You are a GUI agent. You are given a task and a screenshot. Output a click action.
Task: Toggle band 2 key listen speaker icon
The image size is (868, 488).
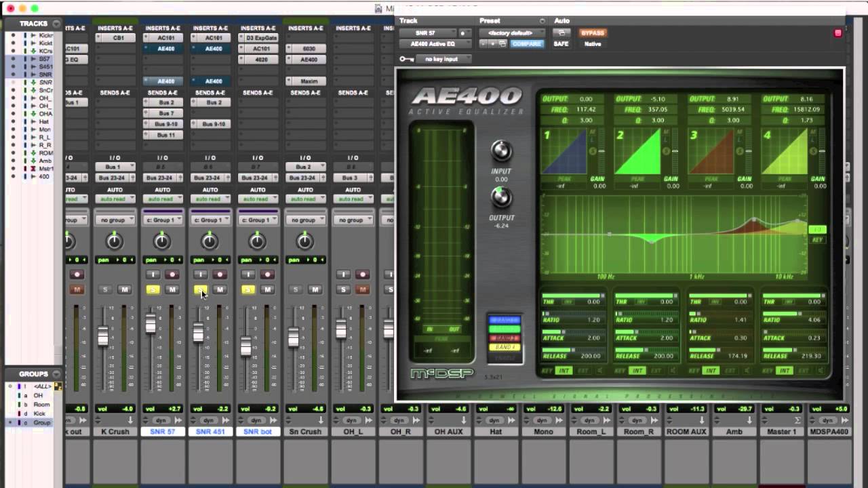click(672, 371)
